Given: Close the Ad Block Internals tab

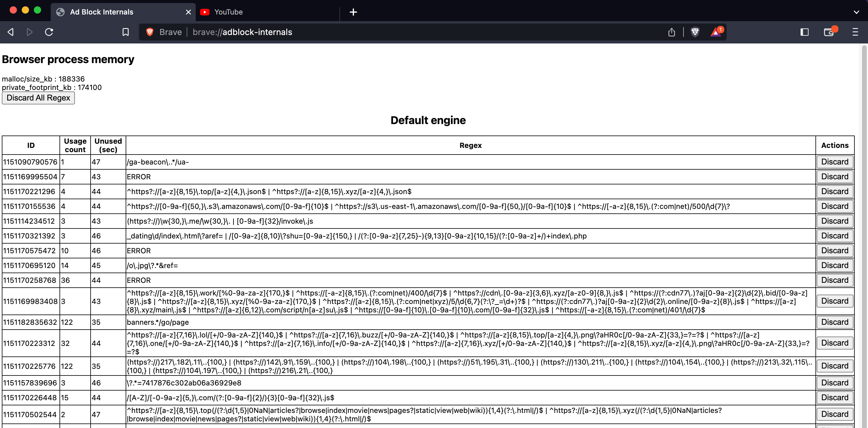Looking at the screenshot, I should pyautogui.click(x=188, y=12).
